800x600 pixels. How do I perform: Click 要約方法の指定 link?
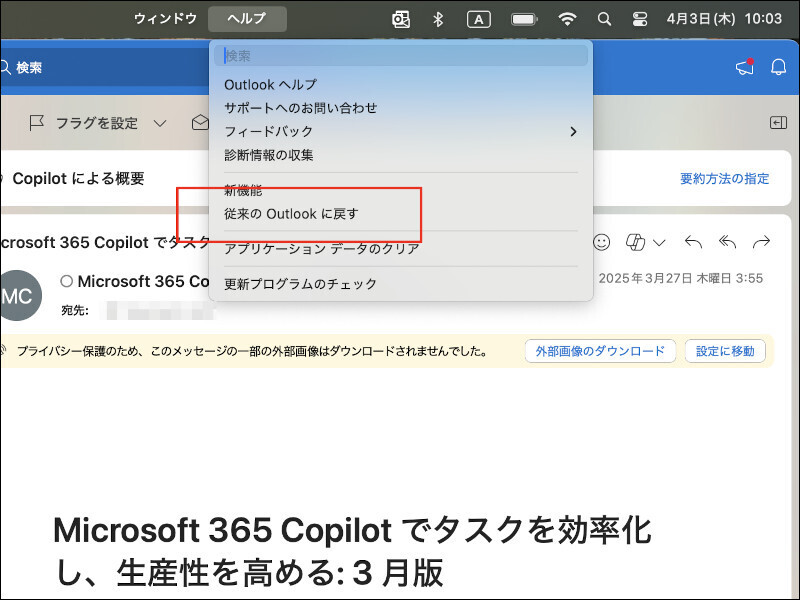tap(724, 179)
